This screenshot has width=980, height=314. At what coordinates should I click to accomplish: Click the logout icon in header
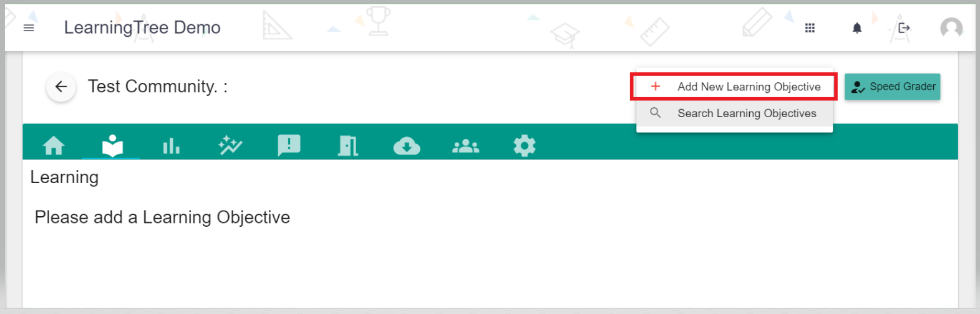[904, 28]
